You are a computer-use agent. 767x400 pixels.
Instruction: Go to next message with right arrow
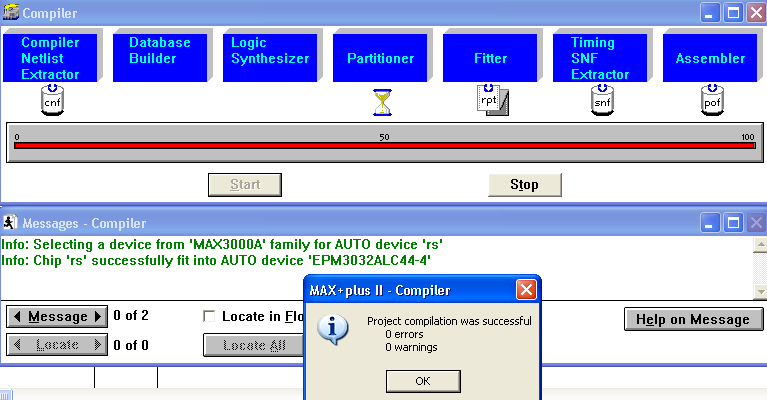click(x=98, y=316)
